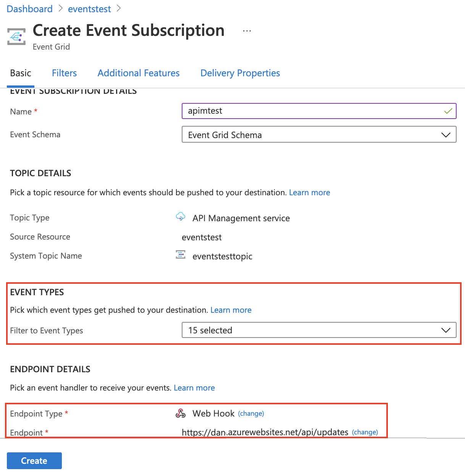Click Learn more in the Topic Details section
465x476 pixels.
[310, 193]
